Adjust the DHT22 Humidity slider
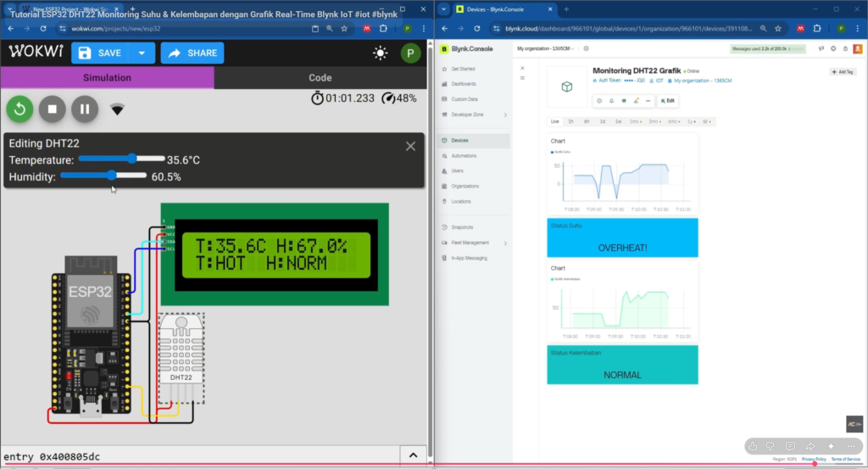The width and height of the screenshot is (868, 469). pyautogui.click(x=103, y=176)
